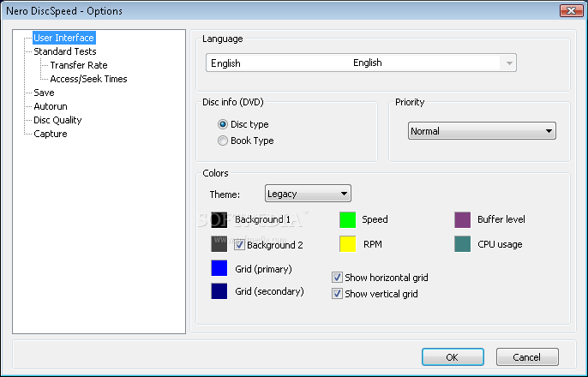The height and width of the screenshot is (377, 588).
Task: Open the Language combo box
Action: [361, 63]
